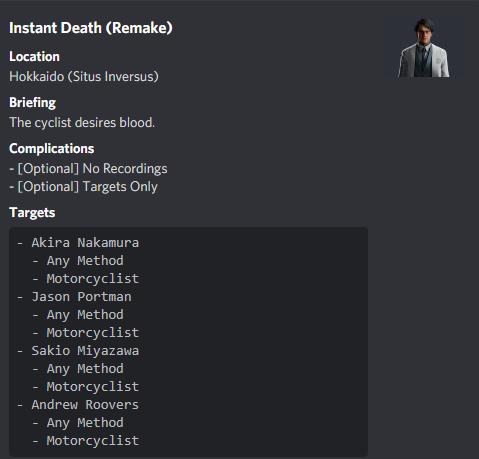Click Any Method under Sakio Miyazawa
This screenshot has height=459, width=479.
(85, 369)
